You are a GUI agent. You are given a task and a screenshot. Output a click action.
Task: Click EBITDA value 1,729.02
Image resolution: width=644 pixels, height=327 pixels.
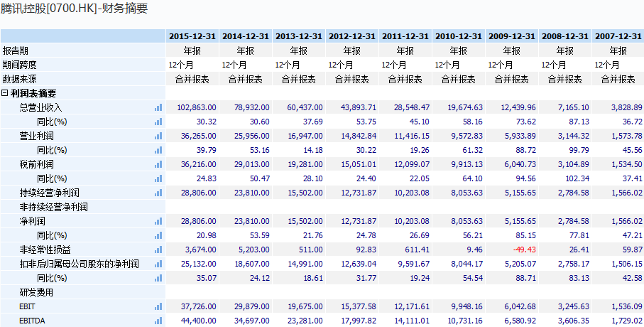pos(626,321)
